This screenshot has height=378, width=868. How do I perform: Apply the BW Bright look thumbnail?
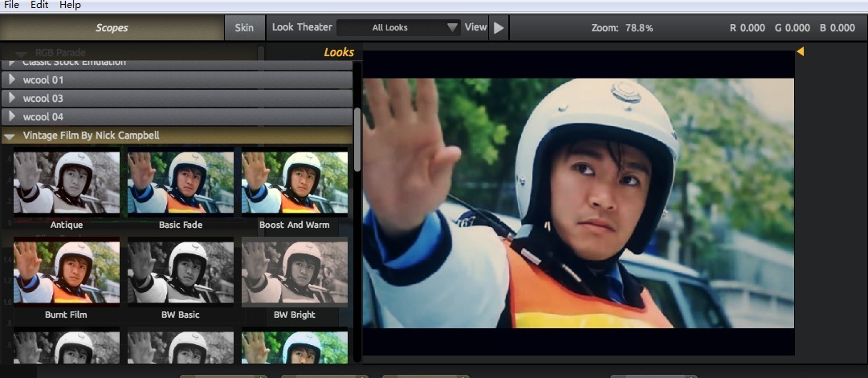tap(295, 272)
